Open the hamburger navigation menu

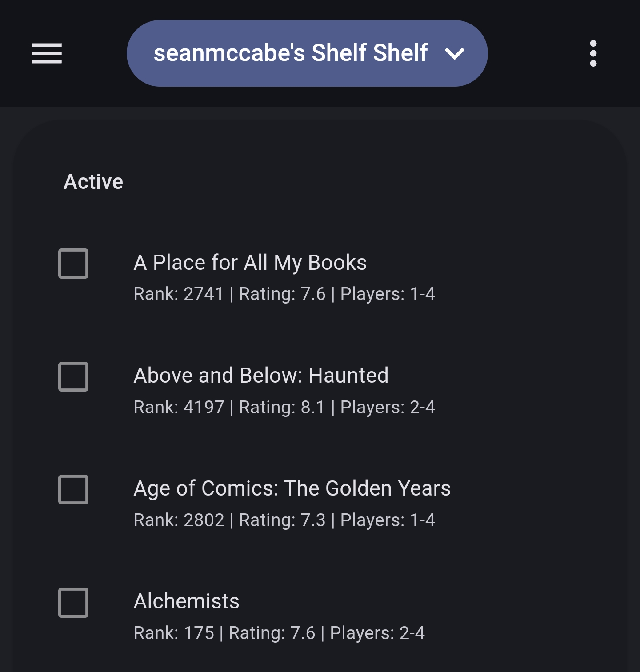[47, 53]
